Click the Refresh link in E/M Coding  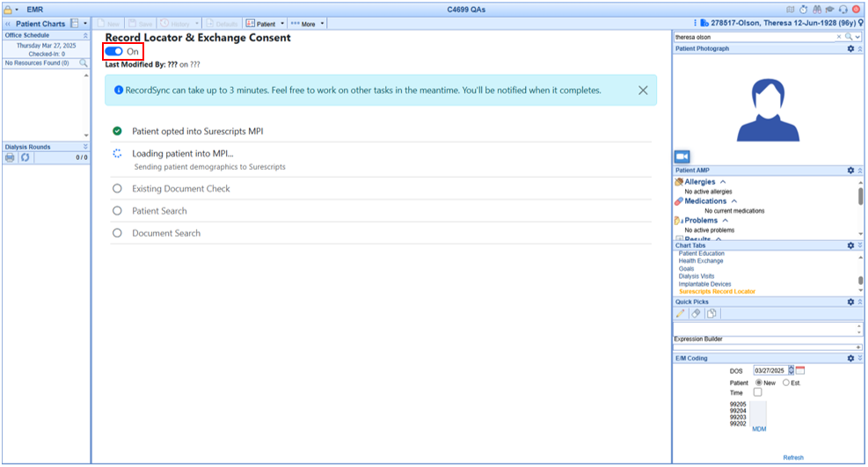click(793, 457)
